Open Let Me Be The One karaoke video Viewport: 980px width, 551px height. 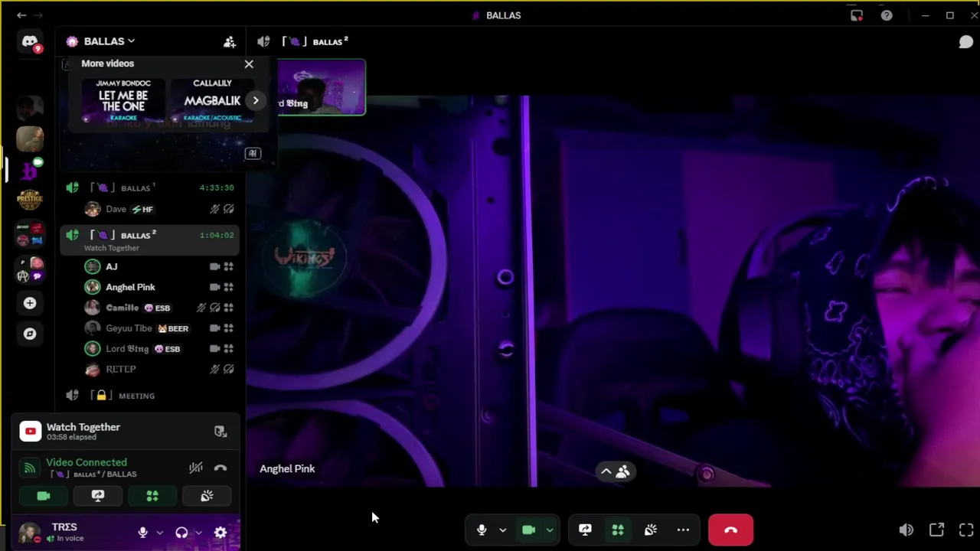(123, 100)
